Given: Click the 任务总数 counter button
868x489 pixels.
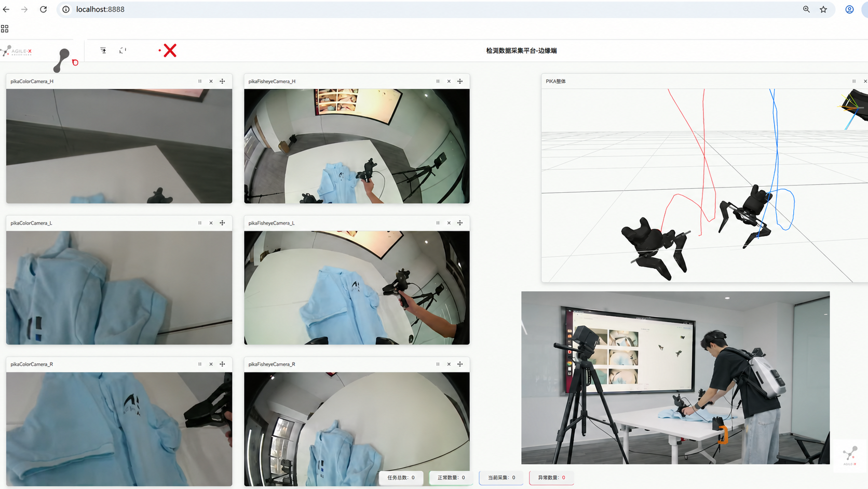Looking at the screenshot, I should [401, 478].
